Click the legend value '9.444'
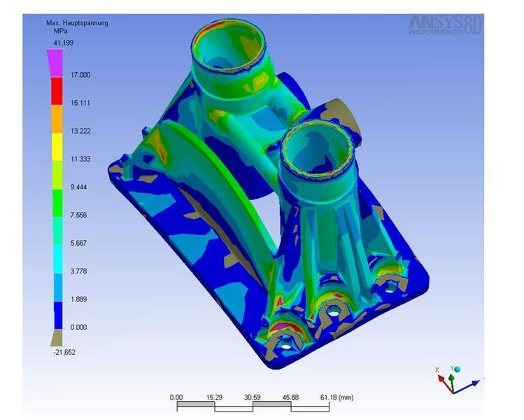524x420 pixels. point(78,188)
